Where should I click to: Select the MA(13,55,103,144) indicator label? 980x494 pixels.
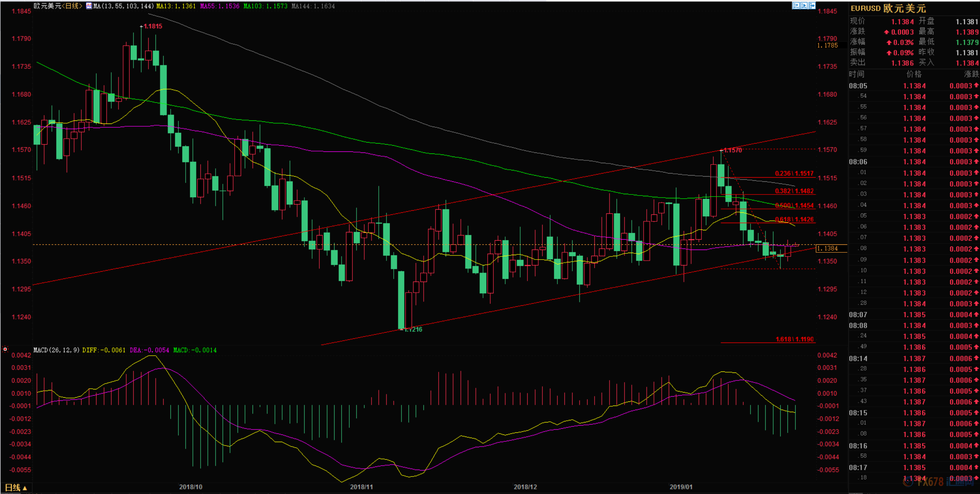[x=124, y=6]
